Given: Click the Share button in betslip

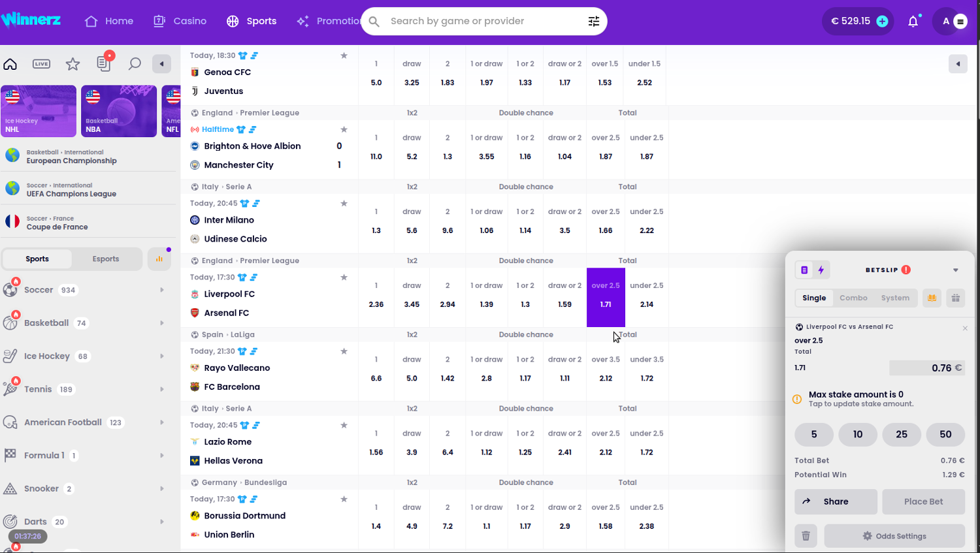Looking at the screenshot, I should tap(836, 501).
